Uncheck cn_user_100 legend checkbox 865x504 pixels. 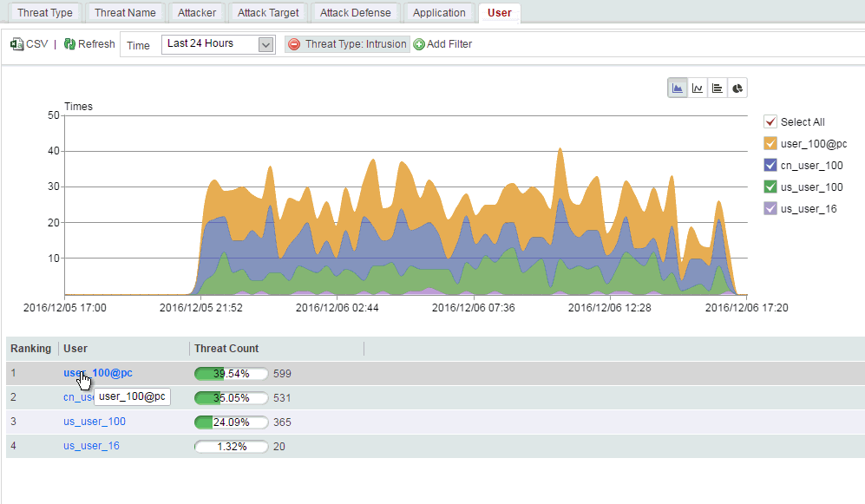pyautogui.click(x=770, y=165)
